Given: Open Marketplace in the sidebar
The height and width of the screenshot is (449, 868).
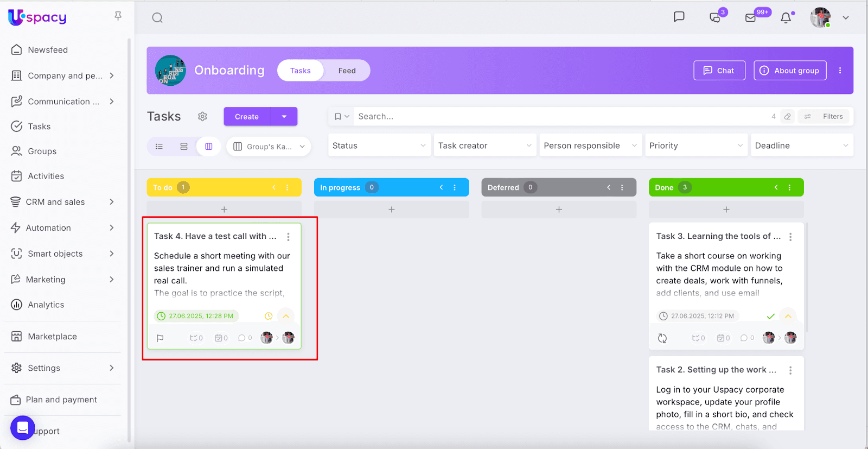Looking at the screenshot, I should pyautogui.click(x=53, y=337).
